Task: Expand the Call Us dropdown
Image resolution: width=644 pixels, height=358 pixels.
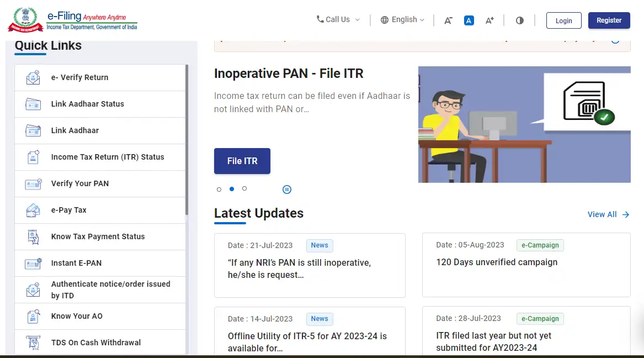Action: [x=337, y=19]
